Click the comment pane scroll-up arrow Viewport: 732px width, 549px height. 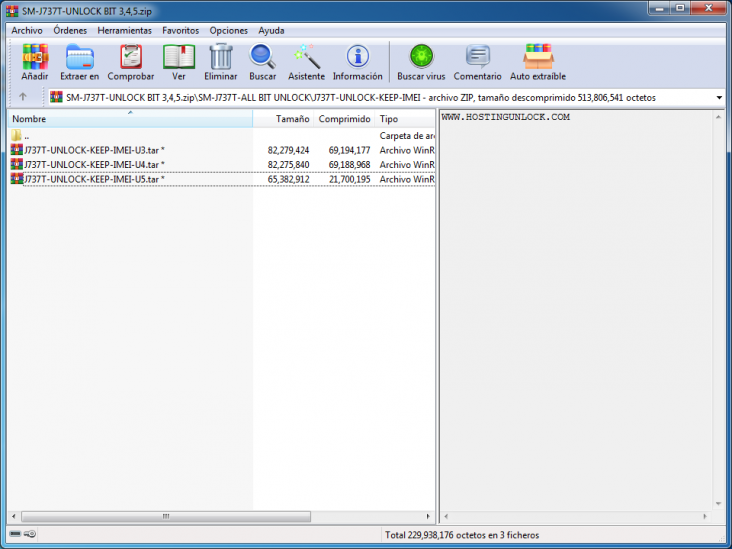click(x=718, y=117)
